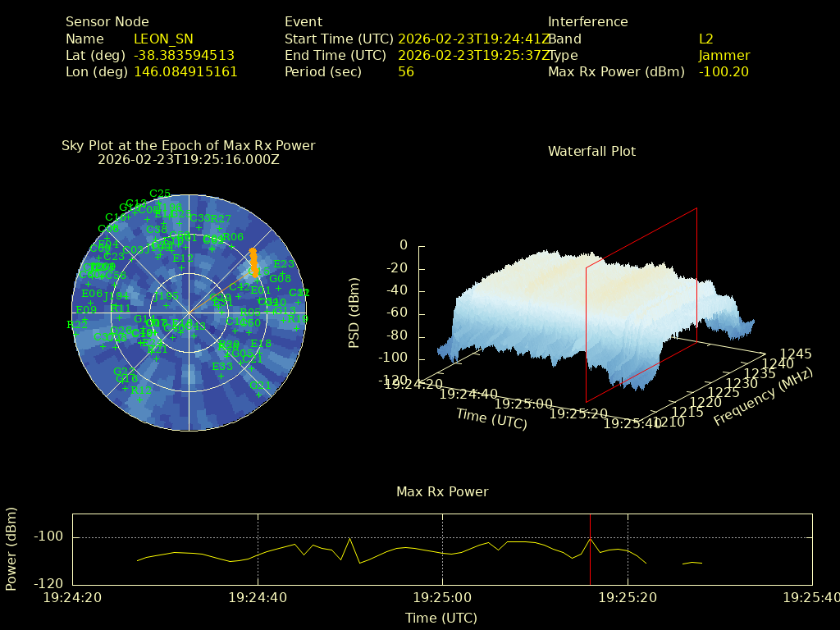Click the latitude value -38.383594513
This screenshot has width=840, height=630.
click(x=184, y=55)
